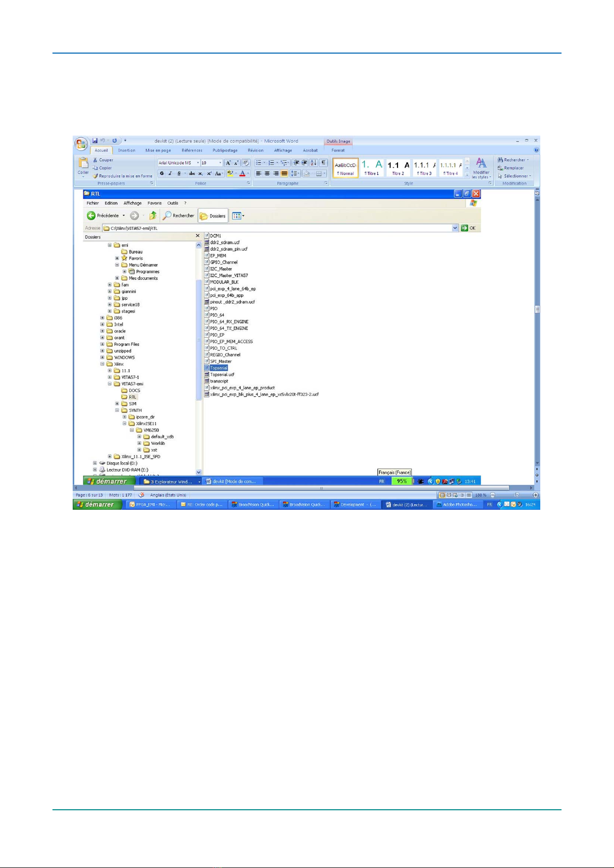614x868 pixels.
Task: Select the PIO_64_RX_ENGINE file
Action: tap(226, 322)
